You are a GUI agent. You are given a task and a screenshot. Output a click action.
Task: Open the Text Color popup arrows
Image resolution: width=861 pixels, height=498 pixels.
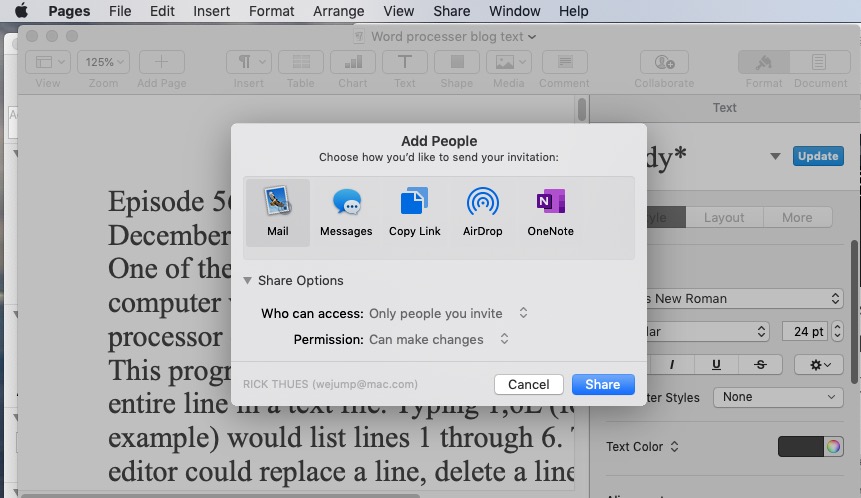[x=674, y=446]
